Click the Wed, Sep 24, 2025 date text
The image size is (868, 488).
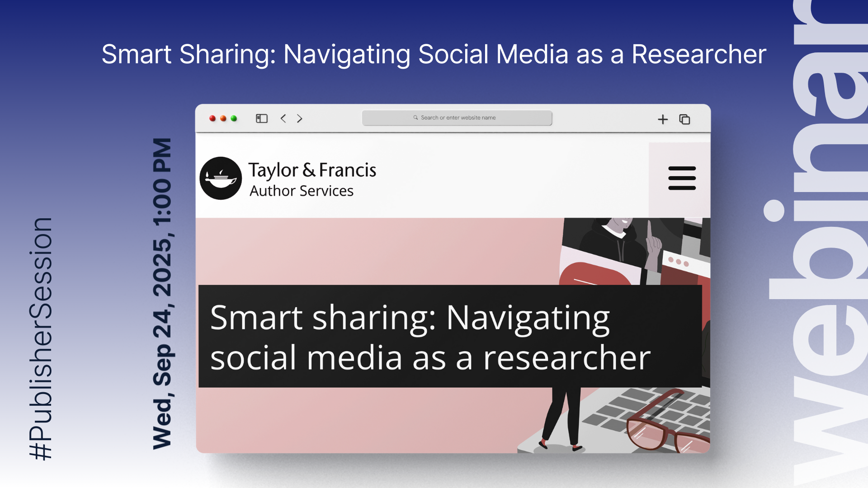(x=162, y=294)
